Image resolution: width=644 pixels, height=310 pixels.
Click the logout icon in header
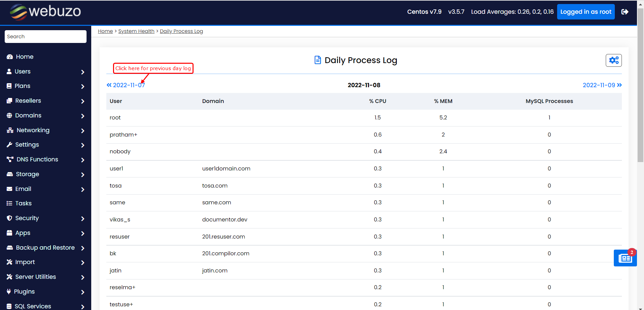pos(625,12)
